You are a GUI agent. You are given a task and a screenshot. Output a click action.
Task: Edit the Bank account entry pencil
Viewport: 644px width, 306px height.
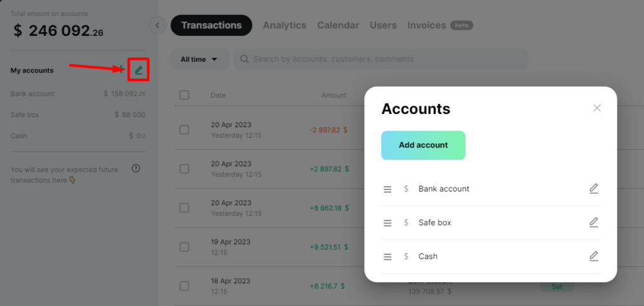coord(594,189)
